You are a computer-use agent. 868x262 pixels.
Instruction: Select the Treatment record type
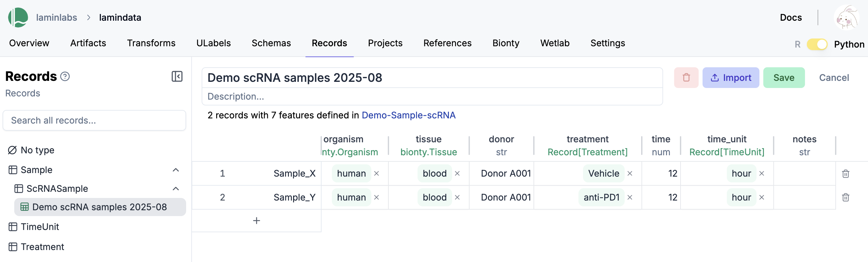pyautogui.click(x=42, y=247)
